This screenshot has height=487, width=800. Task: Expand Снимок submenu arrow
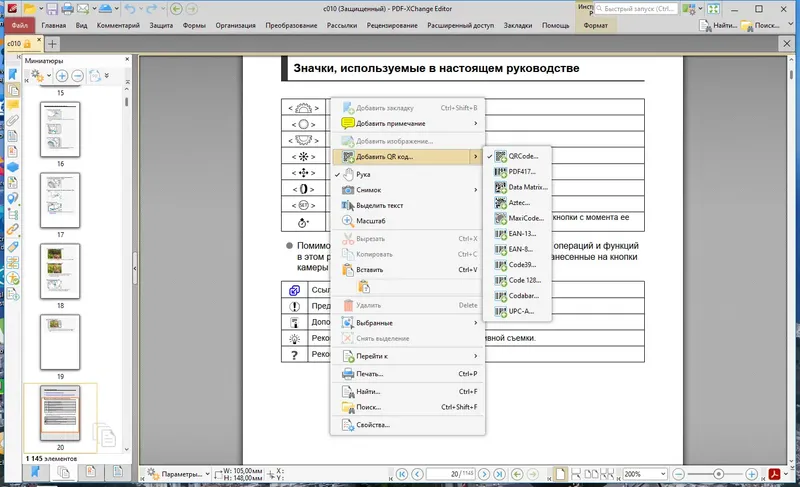point(476,190)
